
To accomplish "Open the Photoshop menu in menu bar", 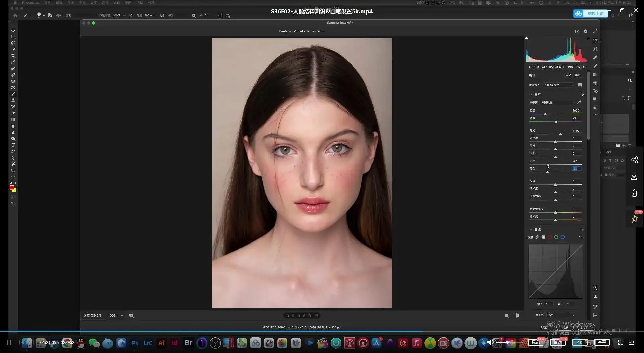I will (x=31, y=3).
